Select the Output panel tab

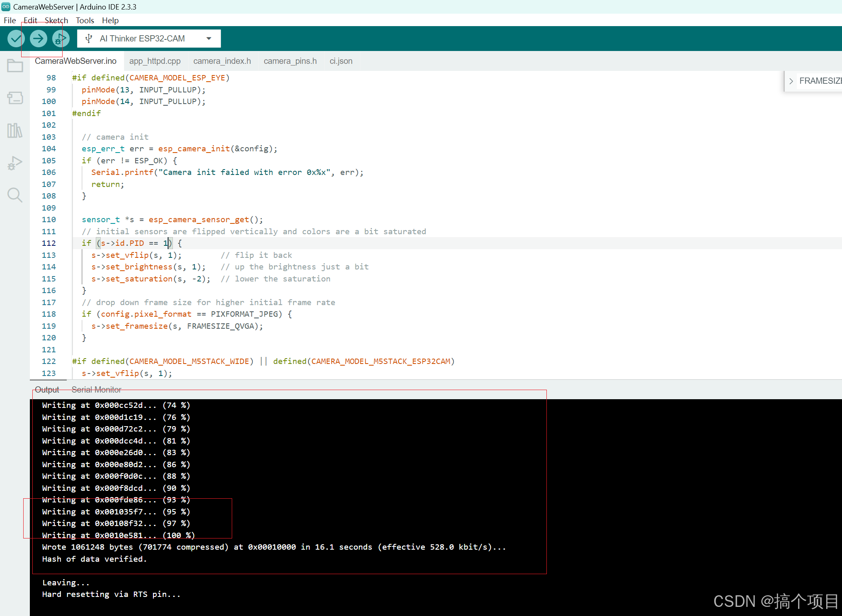pyautogui.click(x=47, y=390)
